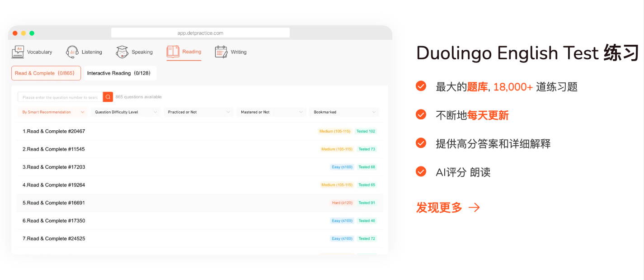Click the Duolingo English Test 练习 heading
This screenshot has width=644, height=280.
click(528, 53)
